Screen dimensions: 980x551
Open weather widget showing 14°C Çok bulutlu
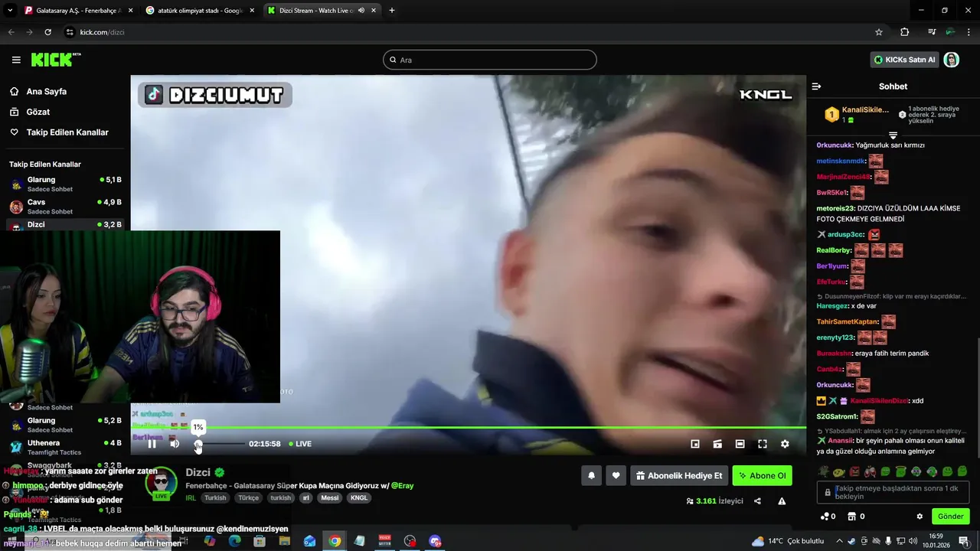tap(788, 541)
